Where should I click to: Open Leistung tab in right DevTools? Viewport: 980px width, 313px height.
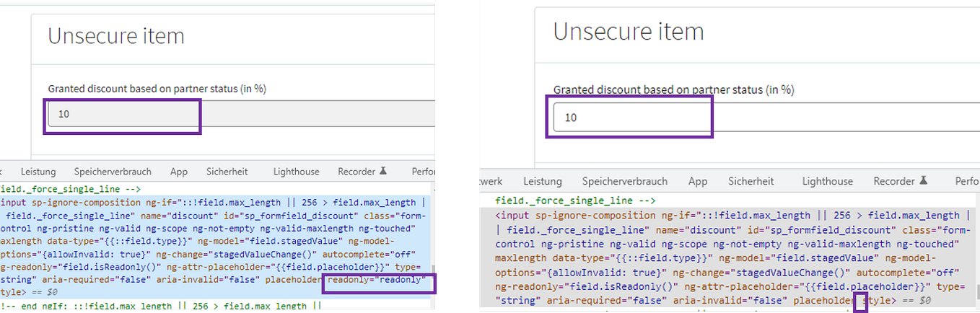point(543,181)
